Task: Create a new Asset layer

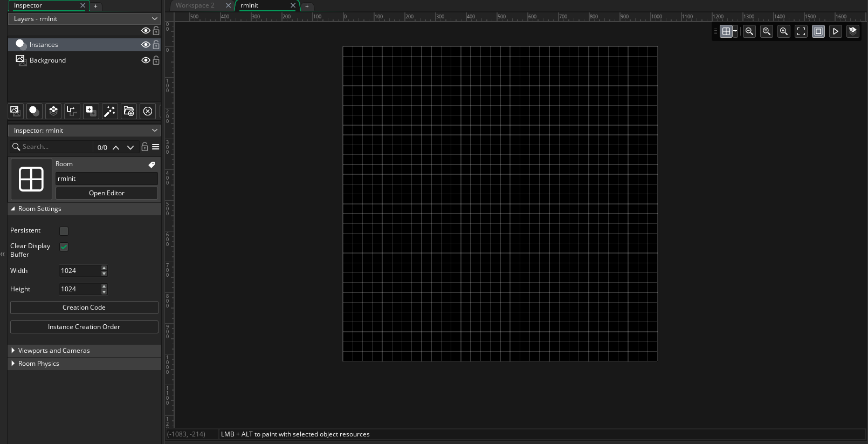Action: pos(91,111)
